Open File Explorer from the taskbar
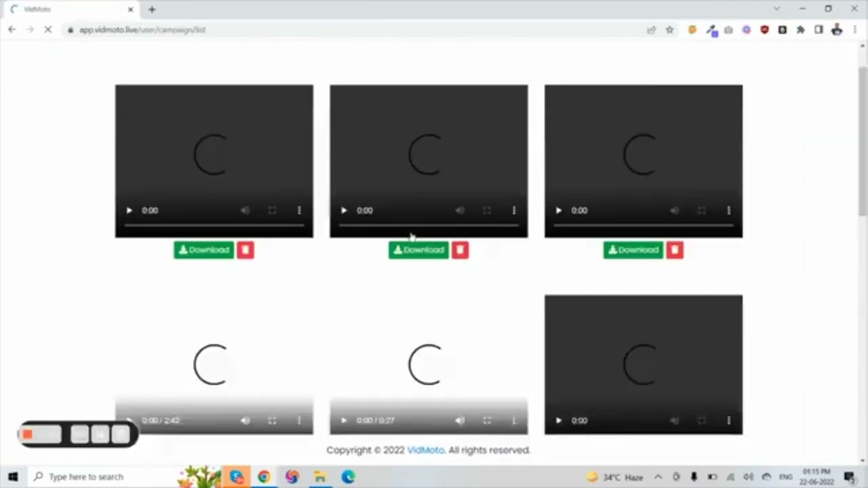The image size is (868, 488). point(320,476)
